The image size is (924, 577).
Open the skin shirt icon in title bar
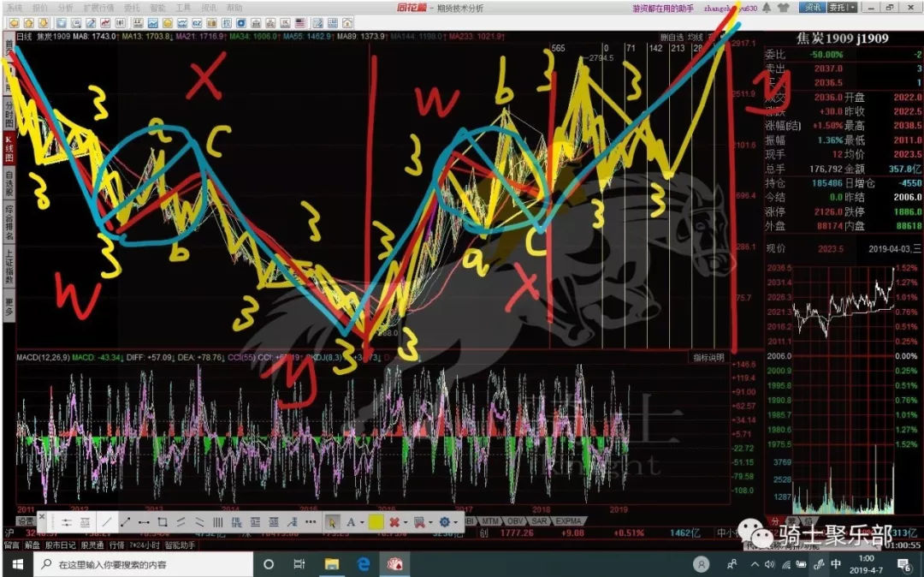click(784, 7)
